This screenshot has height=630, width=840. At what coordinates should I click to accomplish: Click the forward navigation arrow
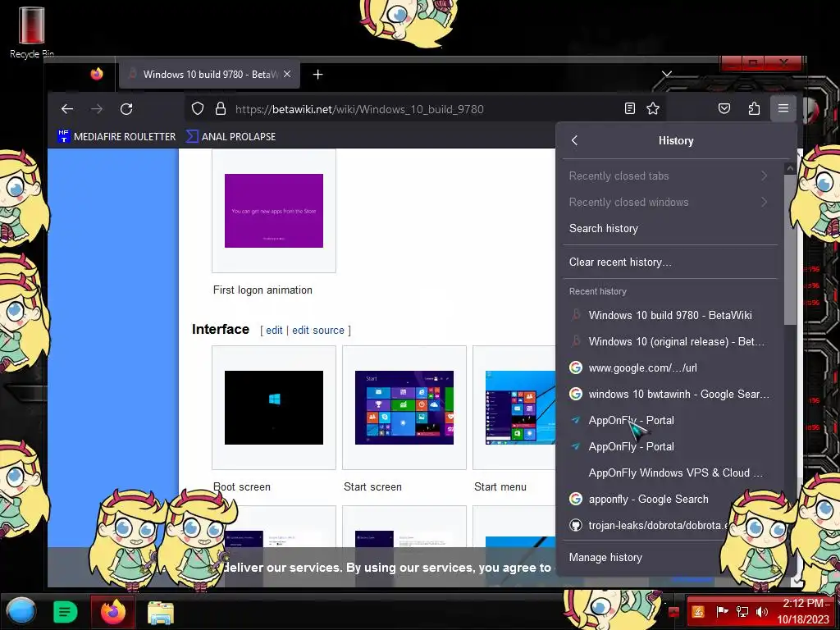click(x=97, y=109)
